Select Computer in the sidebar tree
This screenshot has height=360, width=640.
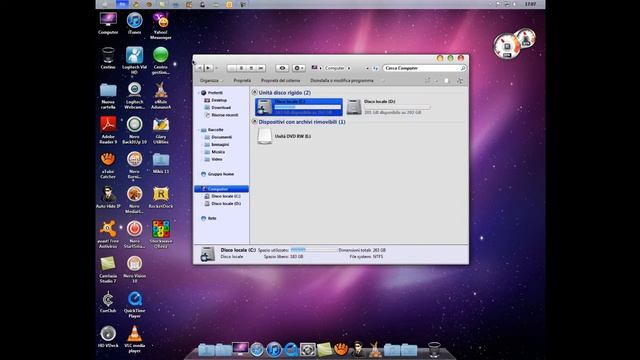221,189
